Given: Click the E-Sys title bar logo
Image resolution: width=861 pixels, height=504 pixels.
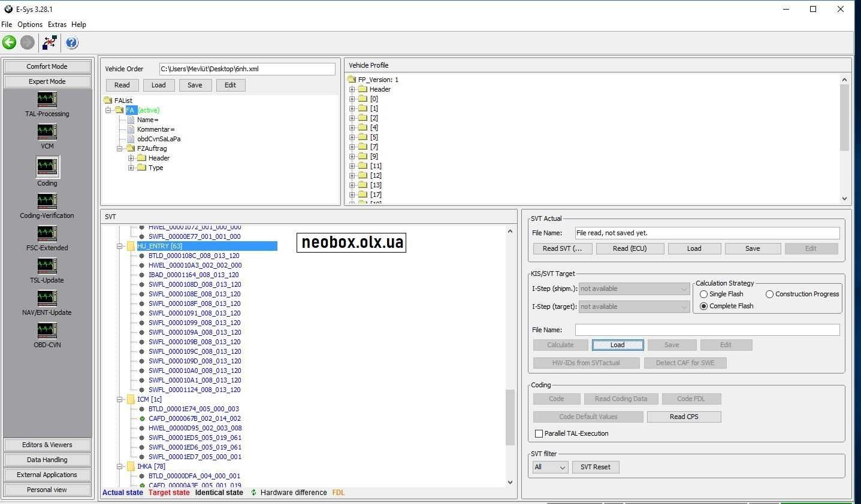Looking at the screenshot, I should 8,9.
